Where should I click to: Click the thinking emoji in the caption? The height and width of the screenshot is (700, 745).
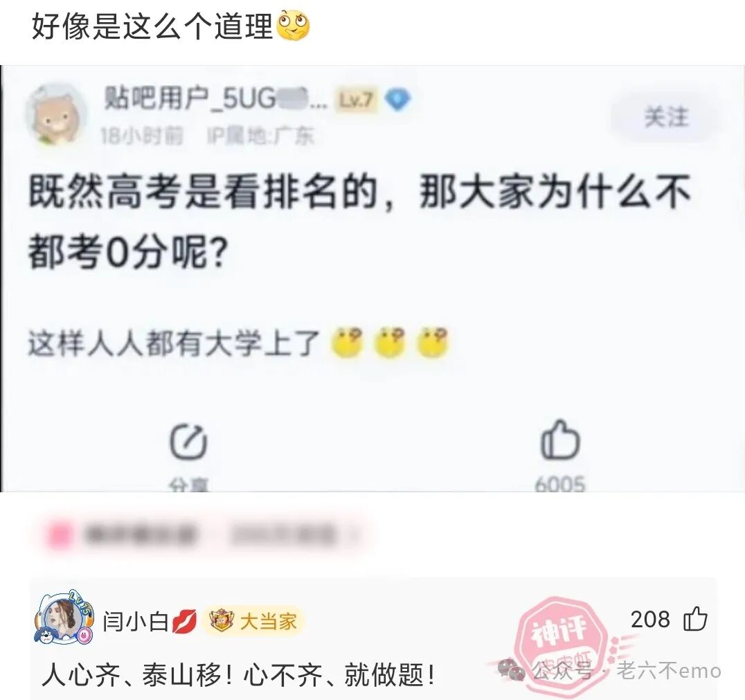click(293, 26)
